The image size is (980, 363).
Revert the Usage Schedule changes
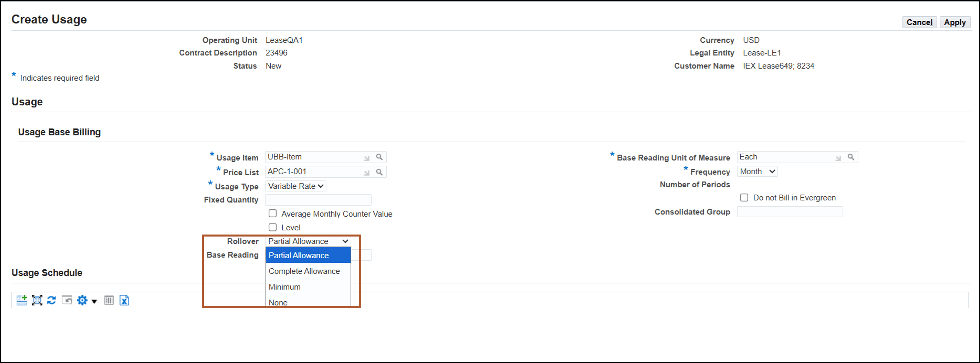pos(66,300)
